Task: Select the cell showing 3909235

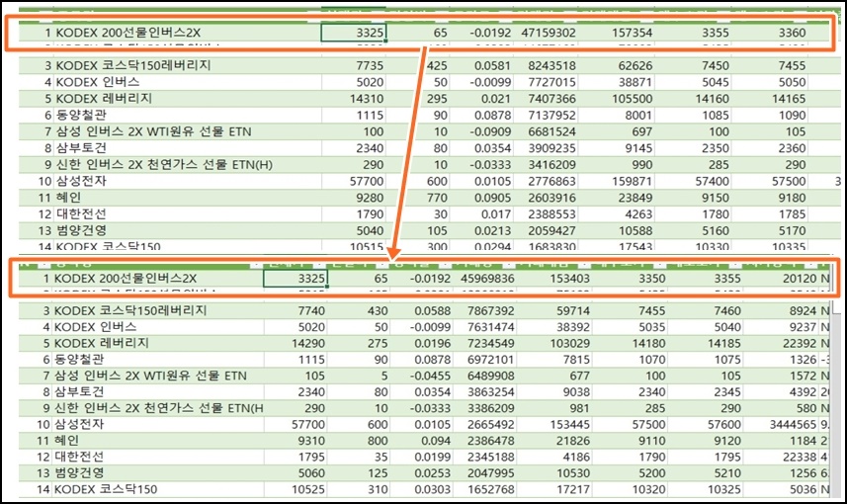Action: click(x=545, y=148)
